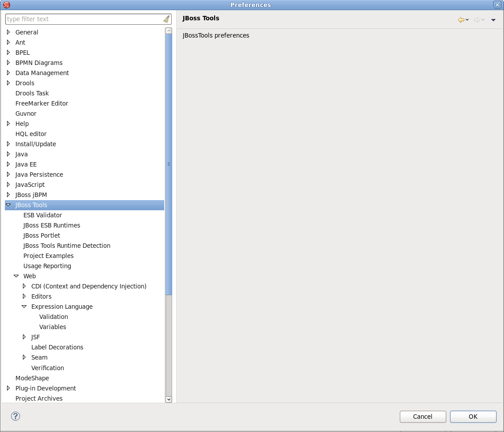Open the view menu triangle at top right
The width and height of the screenshot is (504, 432).
[x=493, y=20]
